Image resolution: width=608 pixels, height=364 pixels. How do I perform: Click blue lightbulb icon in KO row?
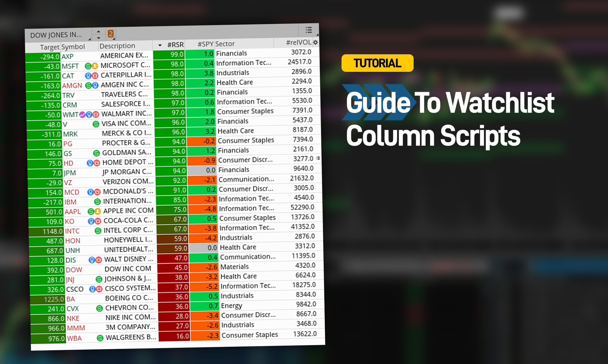[x=91, y=221]
